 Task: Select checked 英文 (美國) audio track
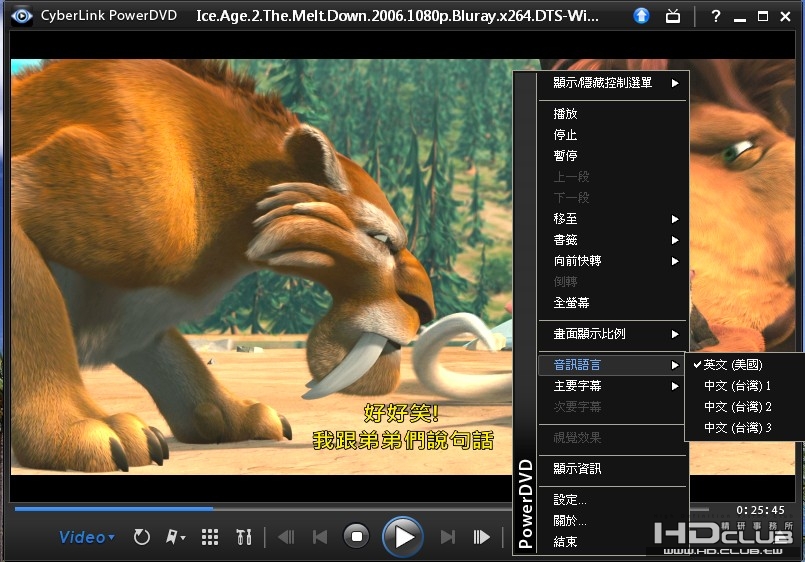click(744, 365)
